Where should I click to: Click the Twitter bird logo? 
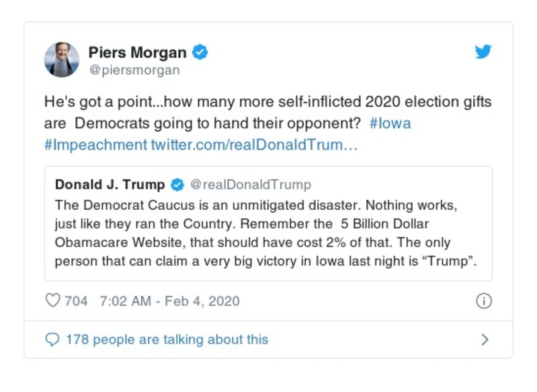[483, 52]
